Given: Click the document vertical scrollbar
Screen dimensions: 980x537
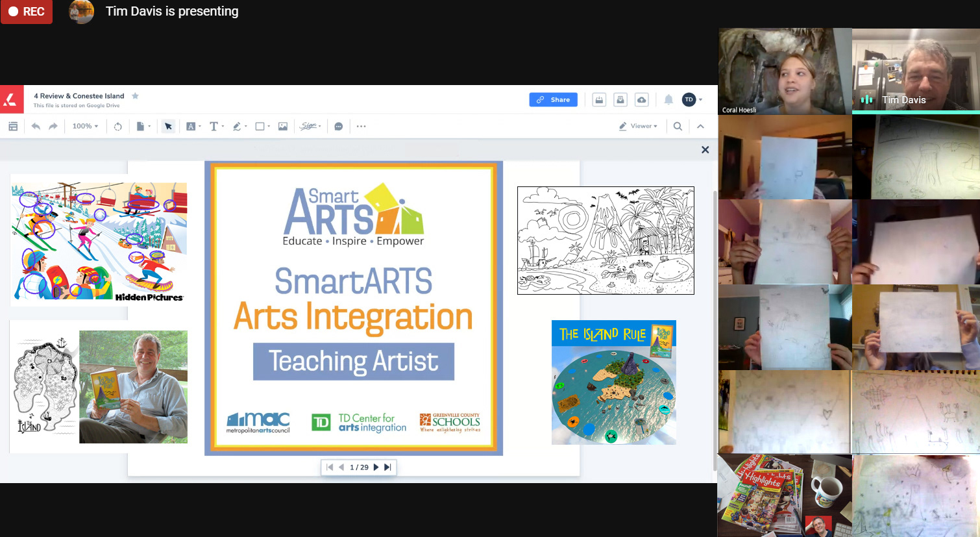Looking at the screenshot, I should click(x=715, y=331).
